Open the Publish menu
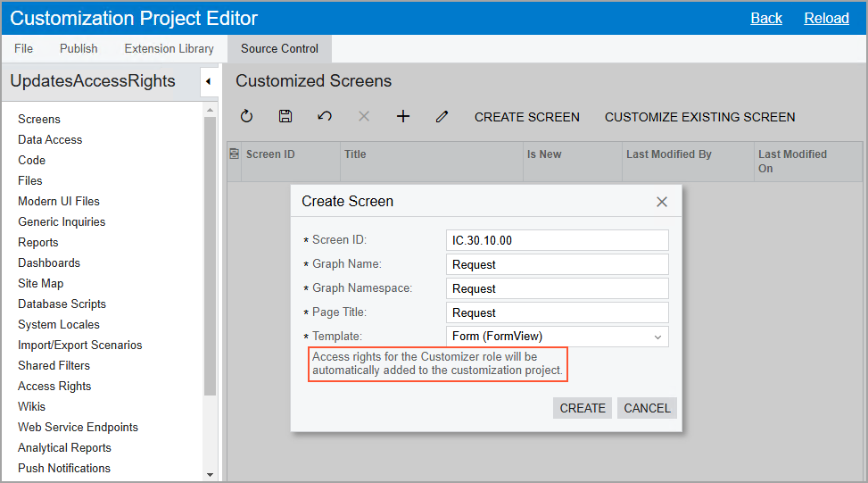Viewport: 868px width, 483px height. pyautogui.click(x=79, y=49)
